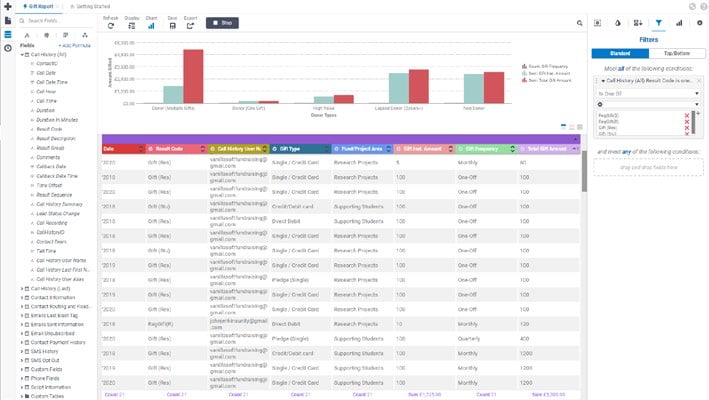Screen dimensions: 709x400
Task: Select the Call Recording field
Action: pos(52,223)
